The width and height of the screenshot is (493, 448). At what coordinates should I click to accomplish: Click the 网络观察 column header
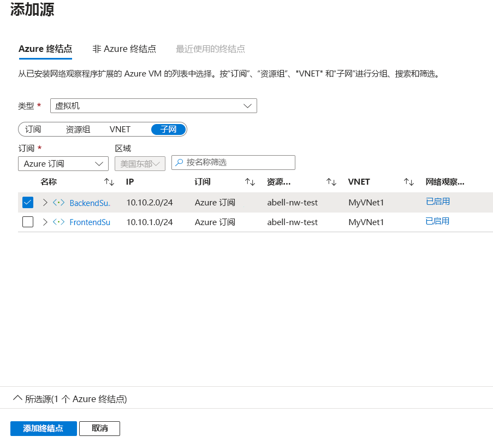point(445,182)
